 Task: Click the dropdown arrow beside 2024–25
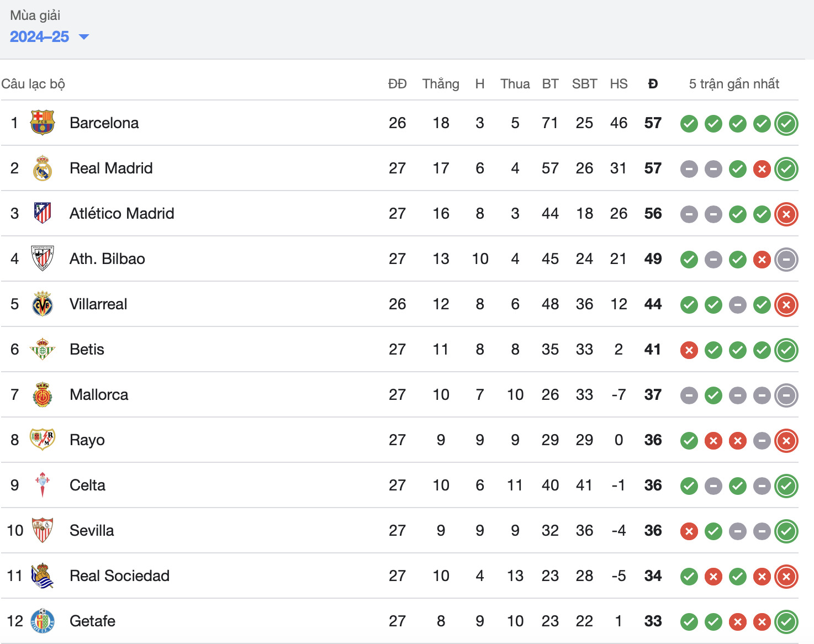point(84,37)
